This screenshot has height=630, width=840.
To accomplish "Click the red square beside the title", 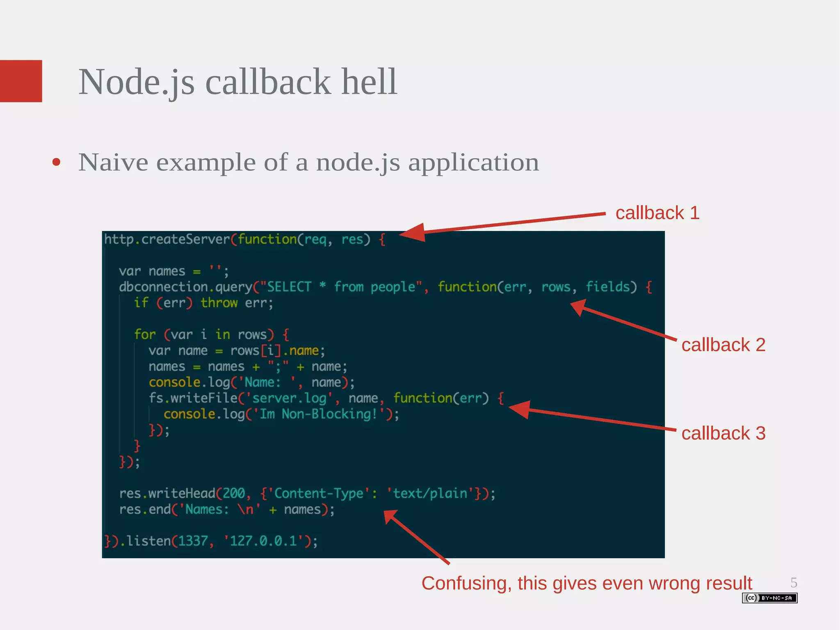I will [21, 81].
